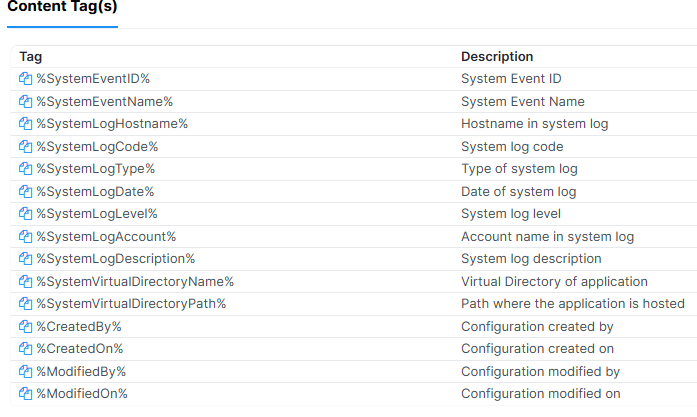Click the Tag column header

(x=31, y=57)
